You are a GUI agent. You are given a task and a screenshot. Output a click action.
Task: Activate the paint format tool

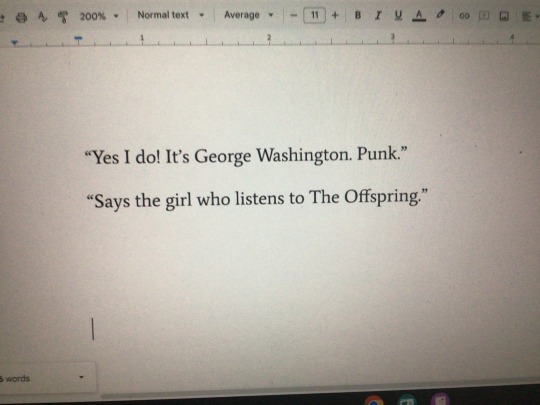[x=63, y=17]
